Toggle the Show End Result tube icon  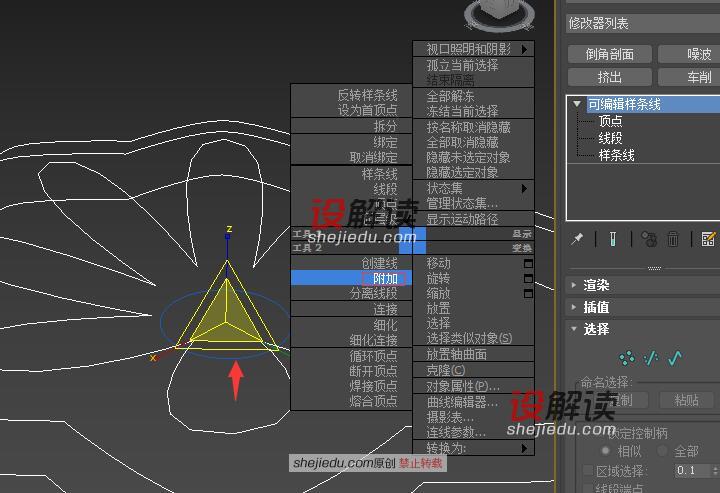(x=613, y=239)
